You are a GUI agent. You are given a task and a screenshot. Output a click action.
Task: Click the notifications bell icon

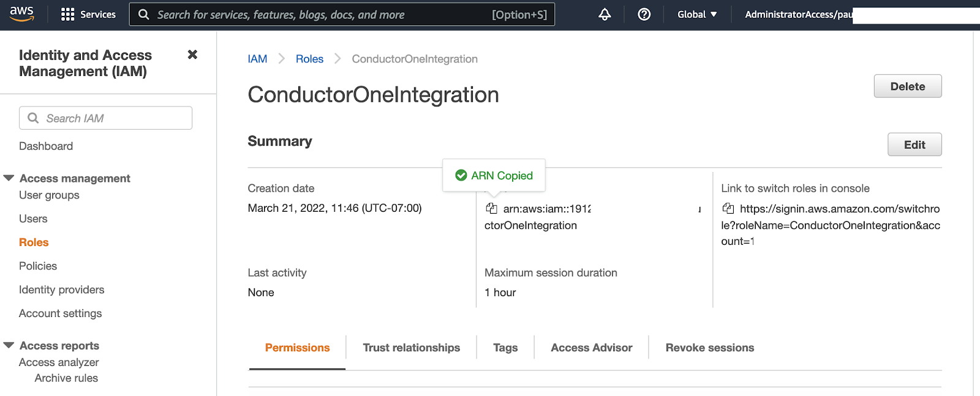[605, 15]
